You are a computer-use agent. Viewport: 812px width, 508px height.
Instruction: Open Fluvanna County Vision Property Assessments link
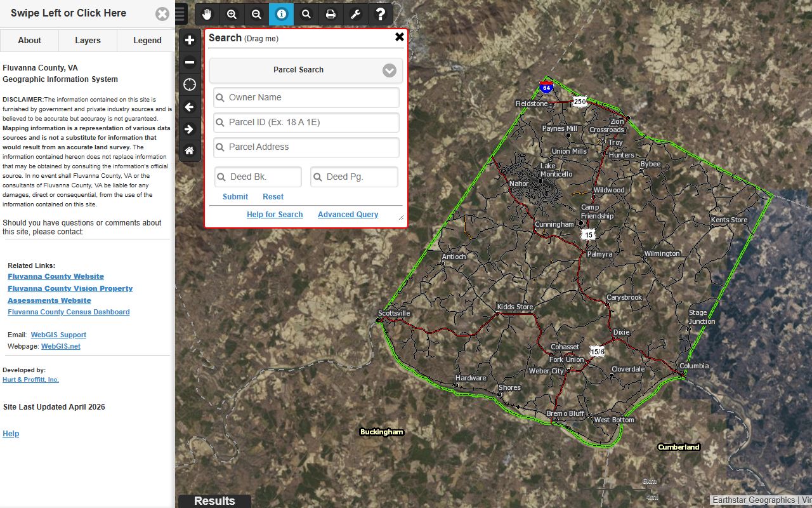pyautogui.click(x=70, y=294)
